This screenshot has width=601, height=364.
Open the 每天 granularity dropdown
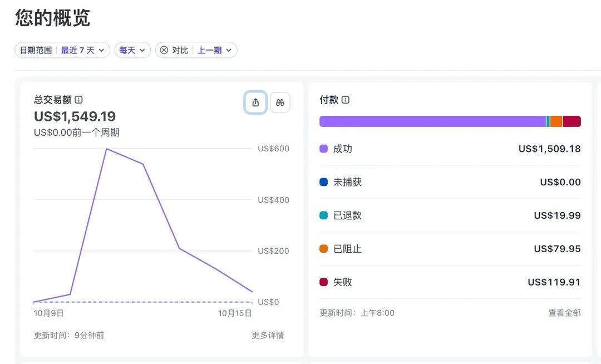[132, 50]
